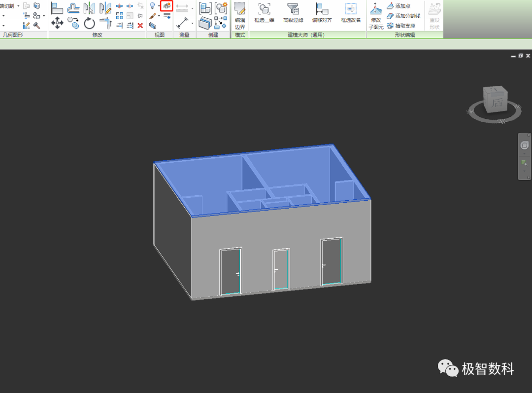This screenshot has height=393, width=532.
Task: Expand the Hide in View dropdown arrow
Action: pyautogui.click(x=159, y=6)
